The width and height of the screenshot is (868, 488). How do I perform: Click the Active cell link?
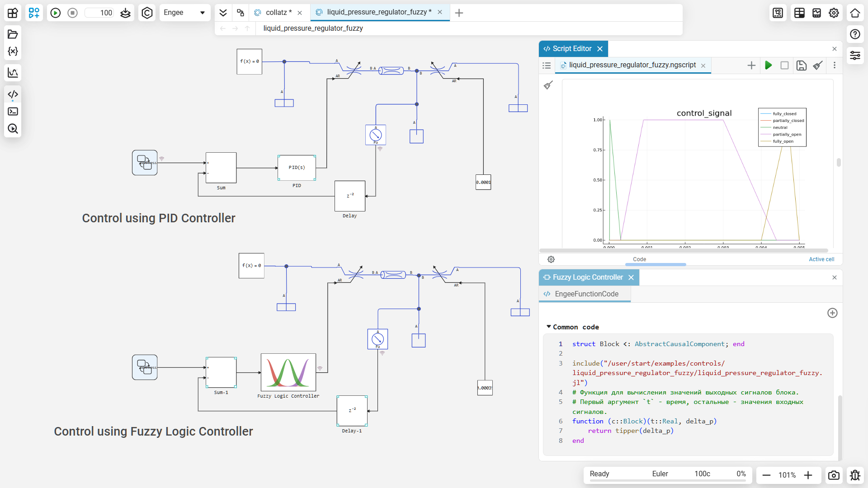pyautogui.click(x=821, y=259)
